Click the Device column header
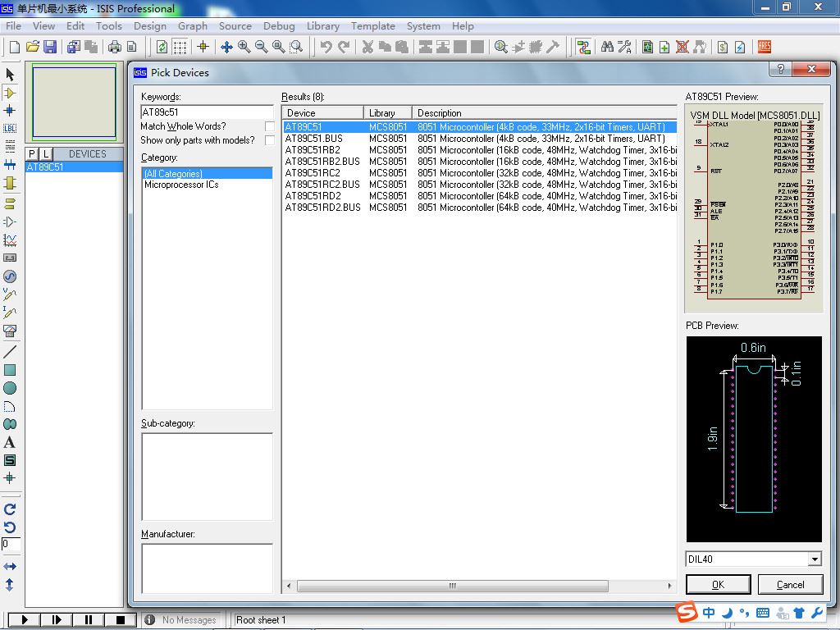 pos(323,113)
